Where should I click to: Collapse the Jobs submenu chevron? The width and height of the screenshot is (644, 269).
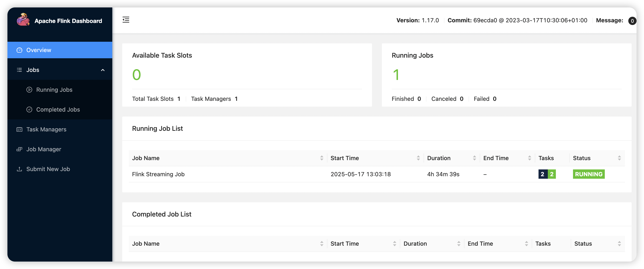click(x=103, y=70)
